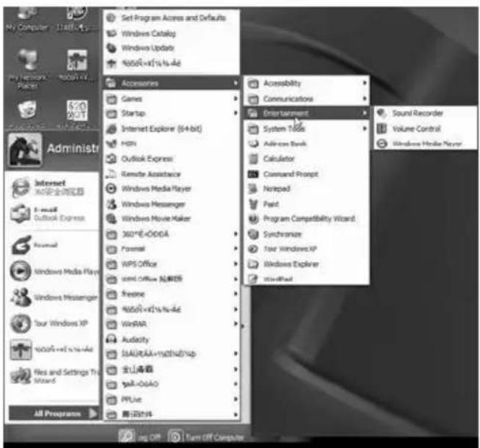Image resolution: width=480 pixels, height=448 pixels.
Task: Click the WordPad icon
Action: (x=253, y=278)
